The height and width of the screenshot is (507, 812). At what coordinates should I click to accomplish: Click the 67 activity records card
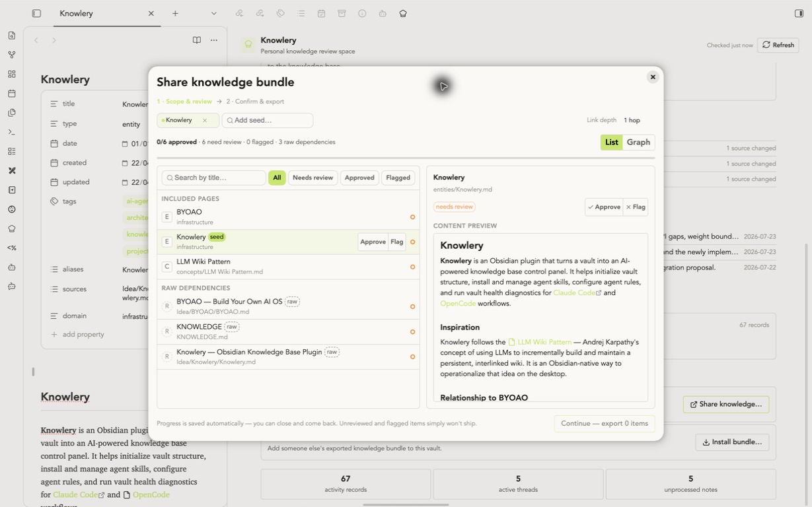point(346,484)
